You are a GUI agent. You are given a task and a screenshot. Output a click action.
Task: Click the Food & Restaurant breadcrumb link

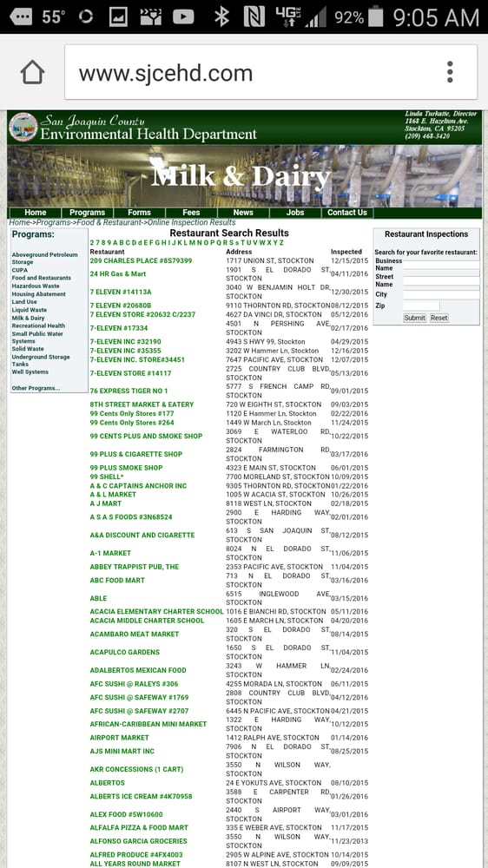pyautogui.click(x=109, y=222)
